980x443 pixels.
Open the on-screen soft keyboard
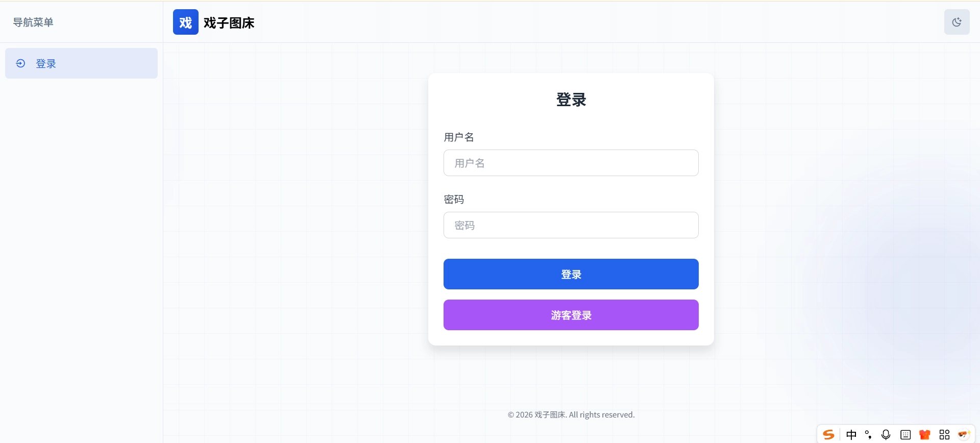tap(905, 434)
